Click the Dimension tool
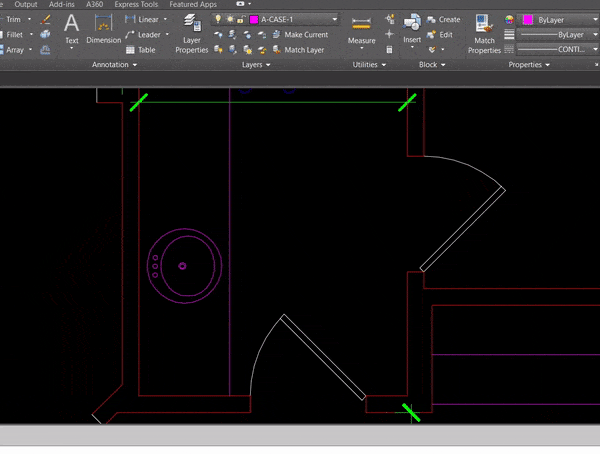The image size is (600, 454). [103, 30]
